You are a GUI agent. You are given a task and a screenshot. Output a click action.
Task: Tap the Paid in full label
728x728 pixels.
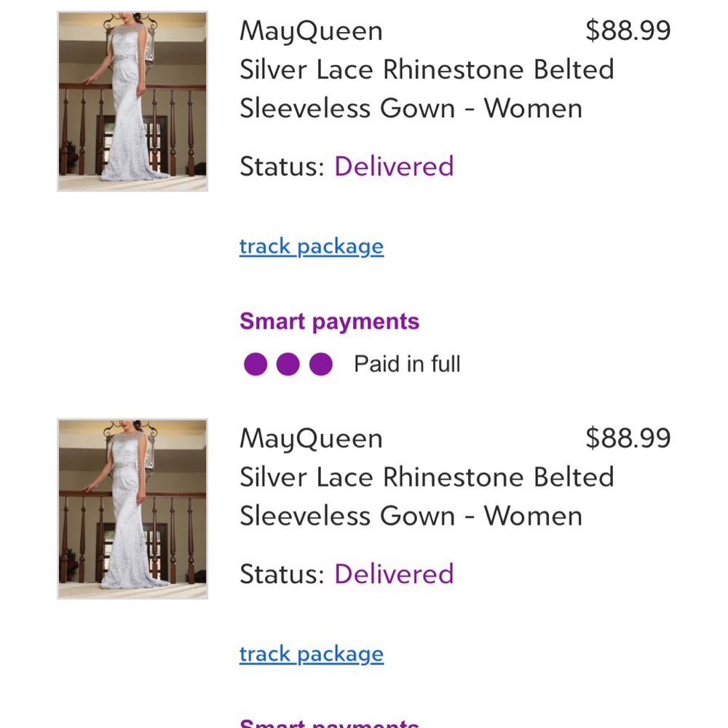click(x=407, y=363)
